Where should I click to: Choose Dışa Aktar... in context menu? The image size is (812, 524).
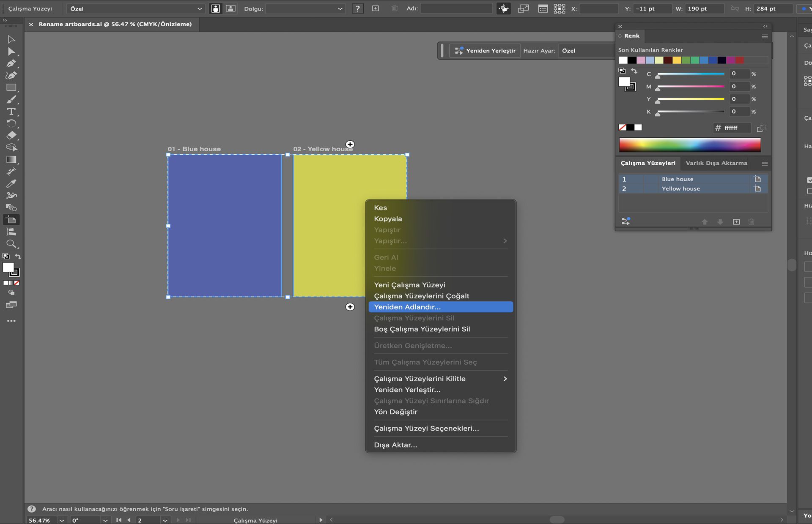tap(395, 445)
